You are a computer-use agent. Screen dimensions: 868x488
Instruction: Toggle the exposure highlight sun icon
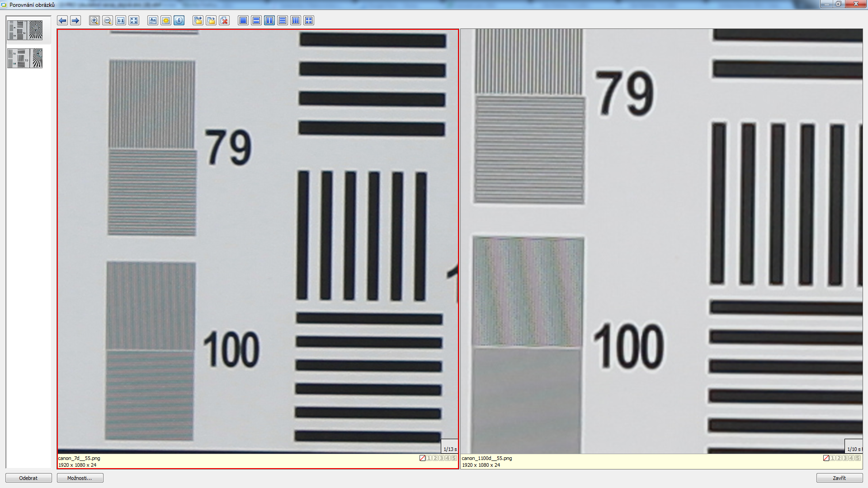[166, 20]
